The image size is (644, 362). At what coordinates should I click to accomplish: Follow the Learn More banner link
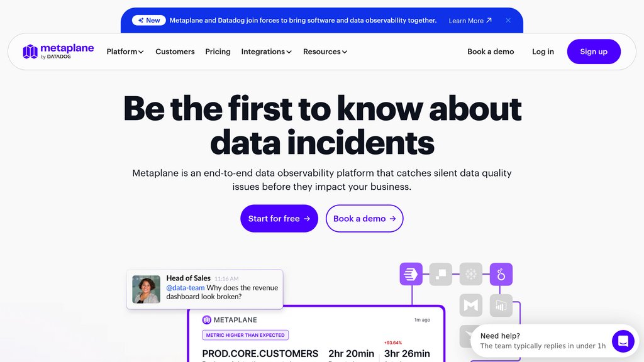click(x=470, y=21)
